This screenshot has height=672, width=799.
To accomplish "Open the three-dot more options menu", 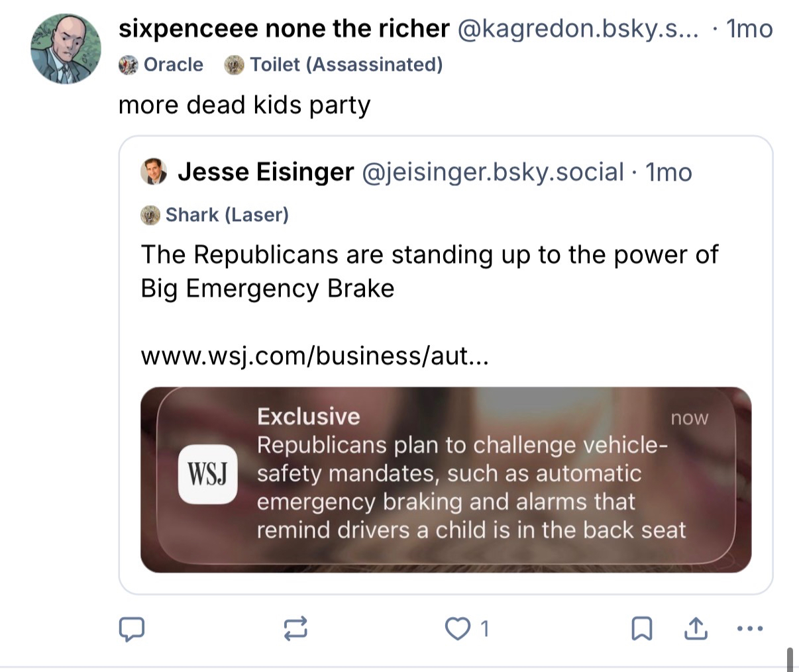I will pos(750,628).
